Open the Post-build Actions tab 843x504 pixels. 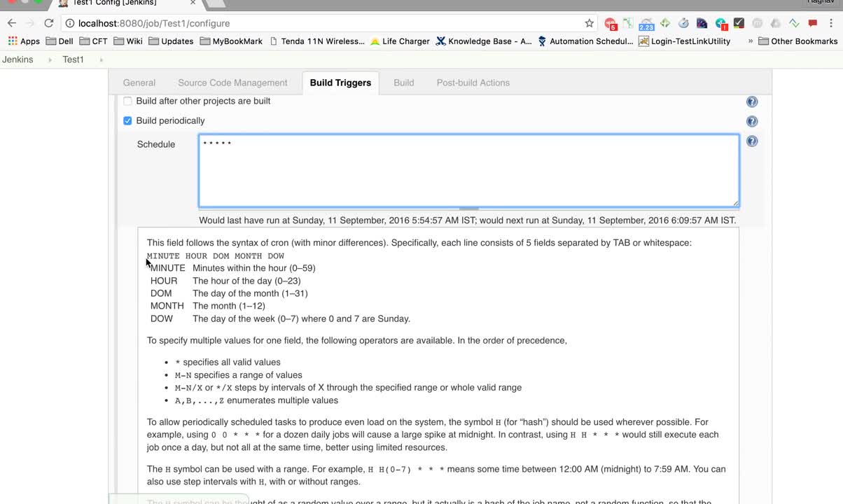pyautogui.click(x=473, y=83)
